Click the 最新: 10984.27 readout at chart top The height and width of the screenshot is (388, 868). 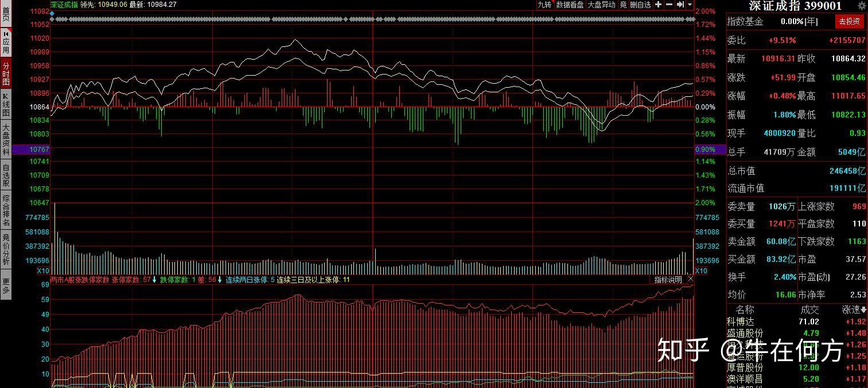(153, 5)
